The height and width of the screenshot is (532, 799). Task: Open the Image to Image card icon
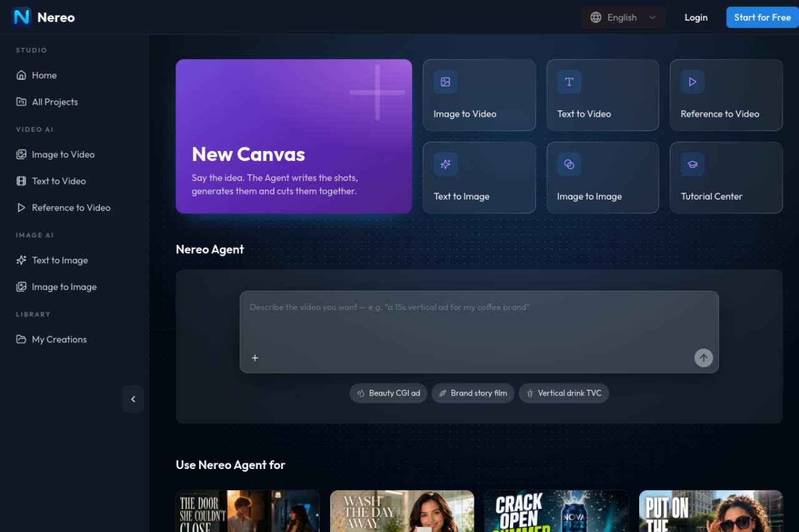click(569, 164)
